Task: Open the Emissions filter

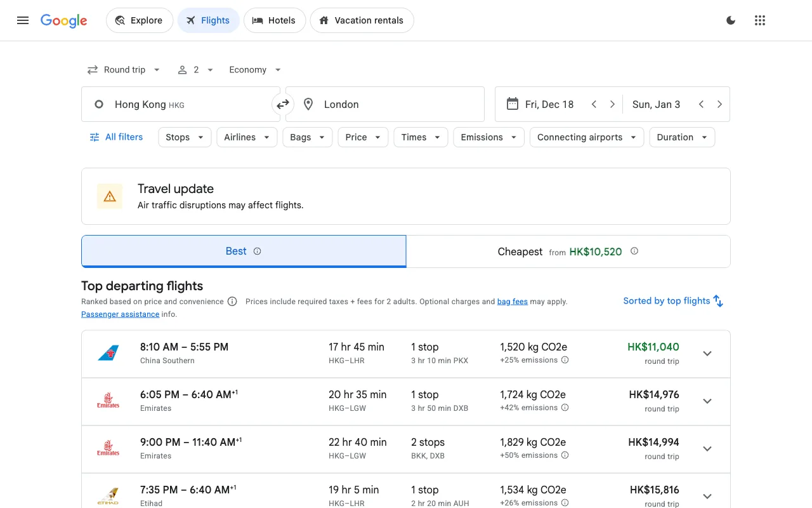Action: point(488,137)
